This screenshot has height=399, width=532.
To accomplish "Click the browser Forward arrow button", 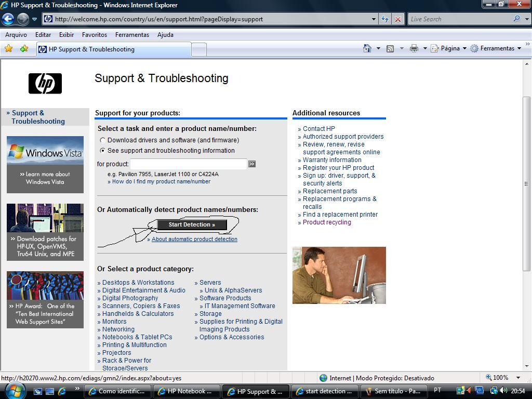I will pos(23,19).
